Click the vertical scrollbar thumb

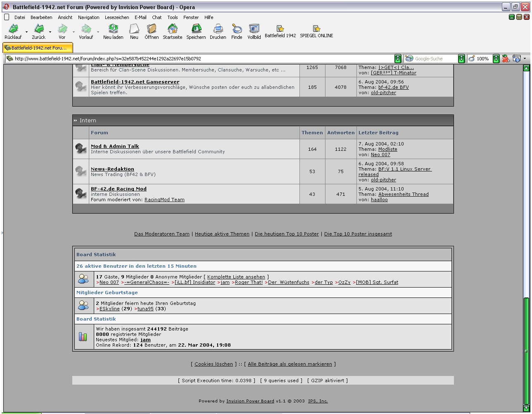click(x=526, y=351)
